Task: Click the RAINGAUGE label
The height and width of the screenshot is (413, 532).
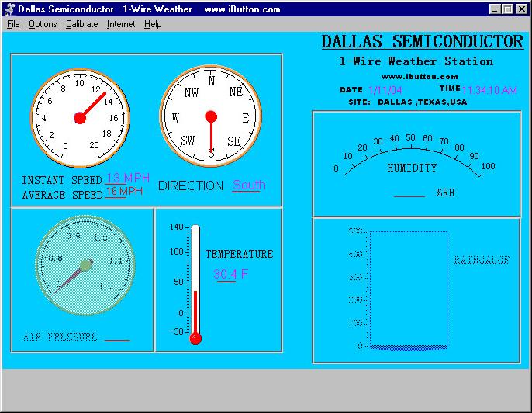Action: tap(482, 260)
